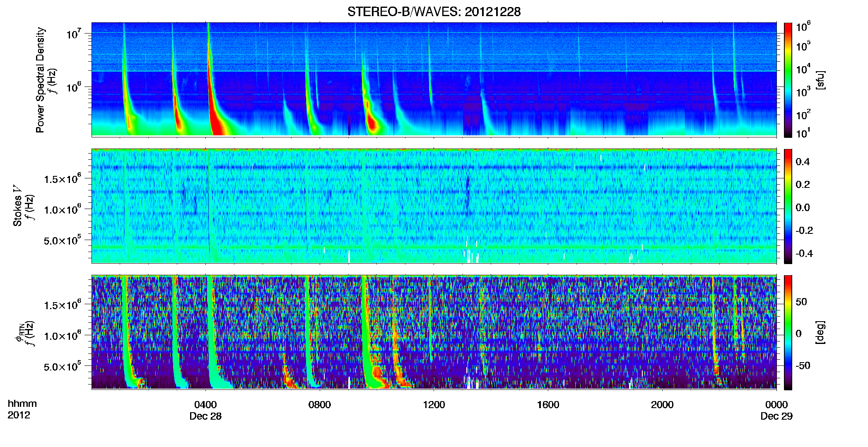Click the 10^2 label on sfu colorbar
This screenshot has width=868, height=447.
[x=803, y=115]
